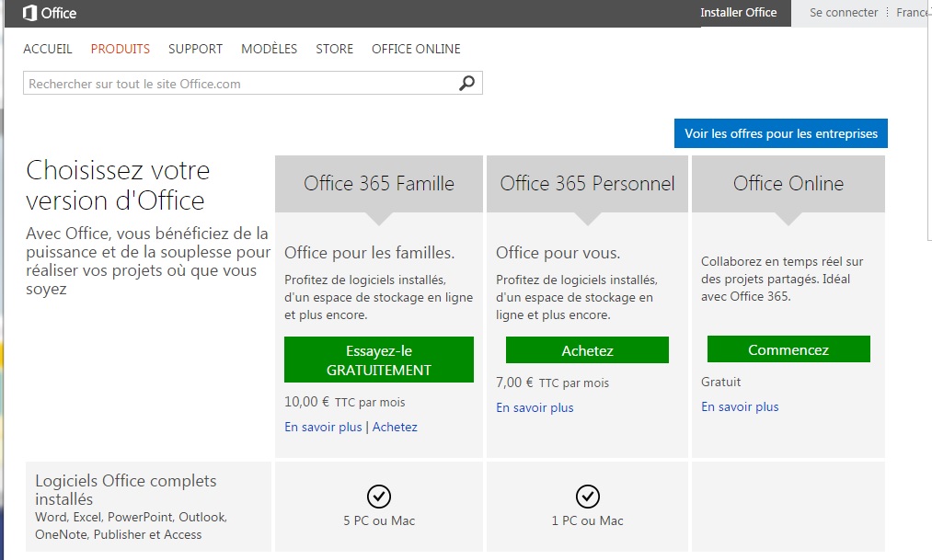Click the 1 PC ou Mac text
932x560 pixels.
coord(587,520)
